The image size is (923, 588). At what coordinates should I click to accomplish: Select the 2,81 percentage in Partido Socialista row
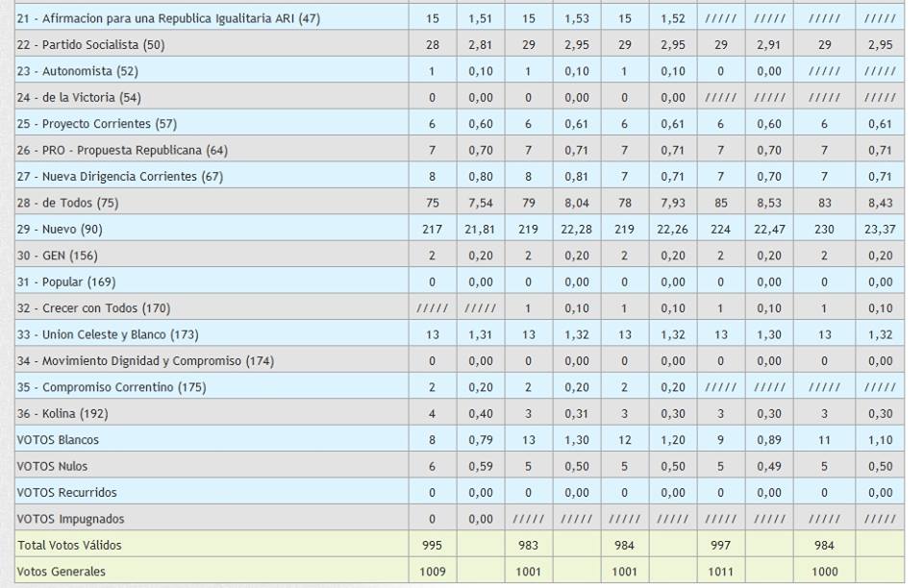click(x=481, y=45)
